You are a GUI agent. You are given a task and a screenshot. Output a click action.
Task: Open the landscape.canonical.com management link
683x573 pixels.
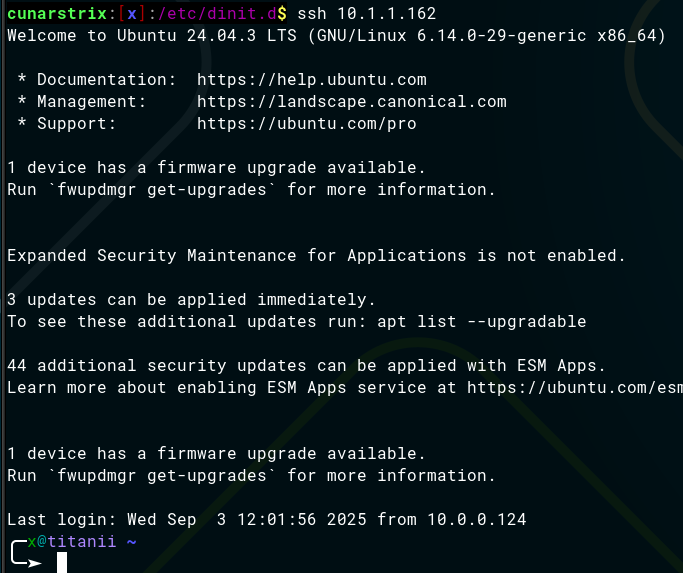(x=351, y=101)
